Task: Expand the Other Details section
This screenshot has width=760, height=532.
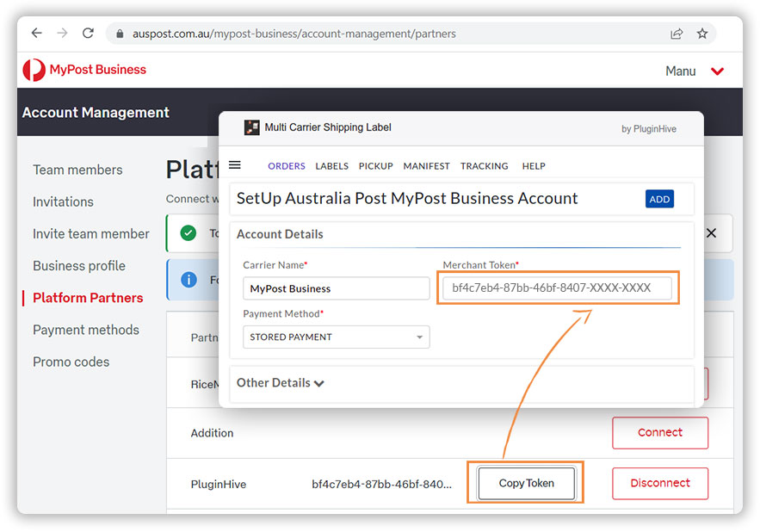Action: click(280, 383)
